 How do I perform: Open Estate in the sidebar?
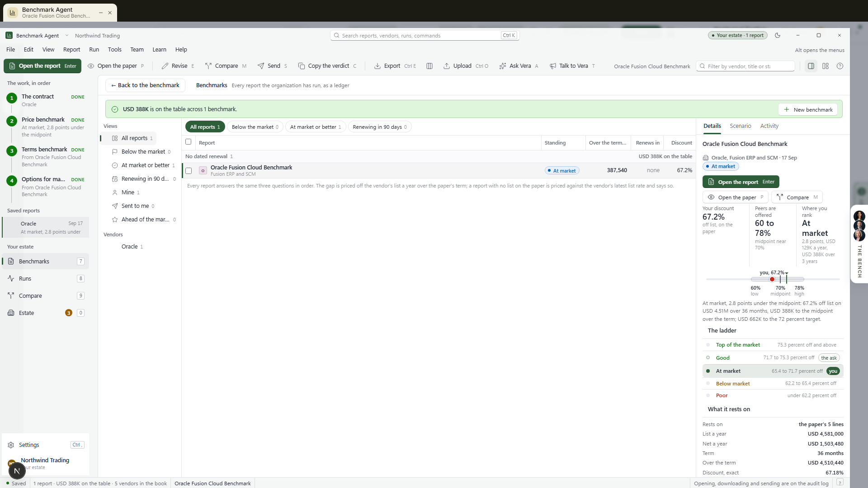point(45,313)
